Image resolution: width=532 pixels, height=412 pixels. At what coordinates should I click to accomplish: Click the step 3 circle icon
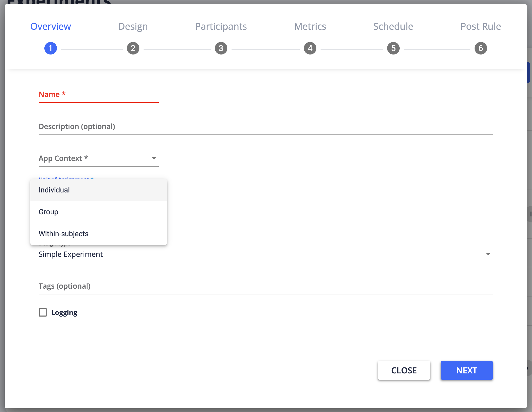point(221,48)
